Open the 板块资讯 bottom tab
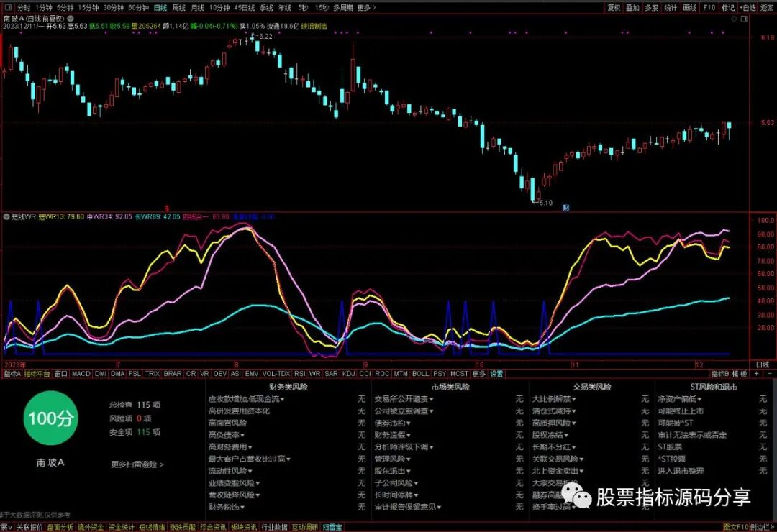 pos(243,527)
